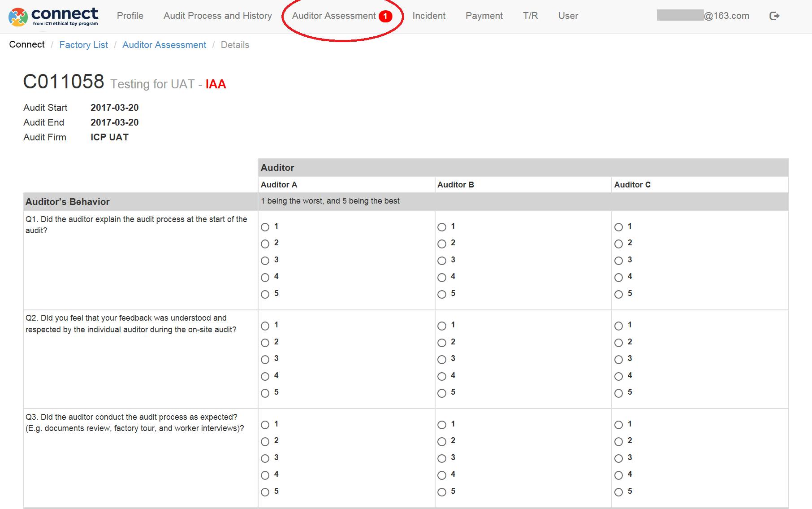The image size is (812, 509).
Task: Choose rating 1 for Auditor C on Q1
Action: pos(618,227)
